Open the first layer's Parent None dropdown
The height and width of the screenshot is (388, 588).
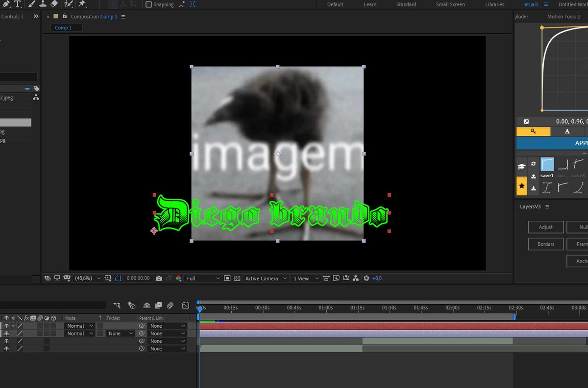tap(168, 326)
